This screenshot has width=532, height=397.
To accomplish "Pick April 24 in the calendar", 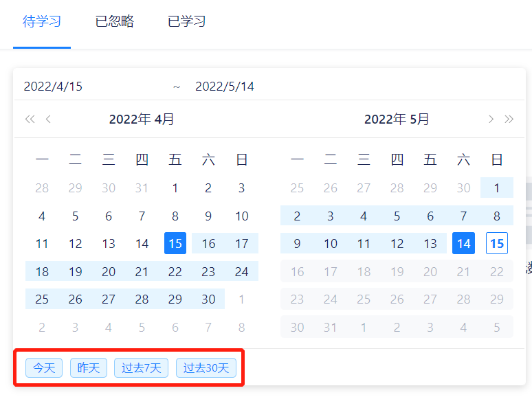I will 241,271.
